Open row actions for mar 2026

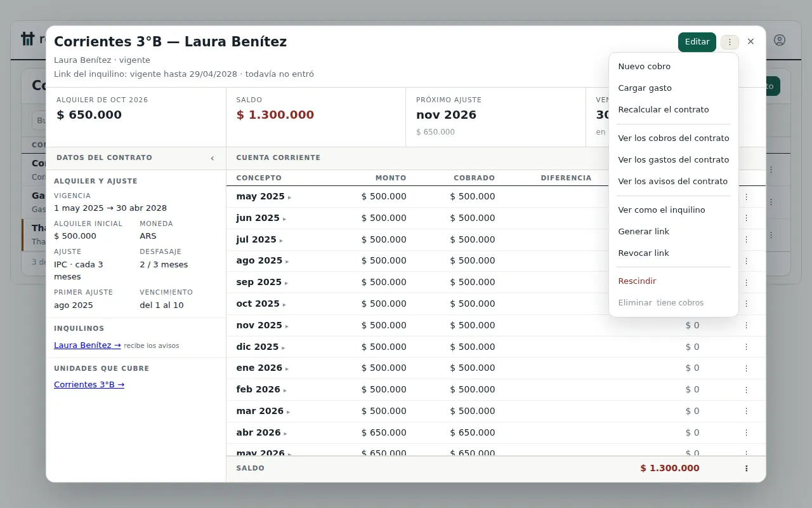[746, 411]
